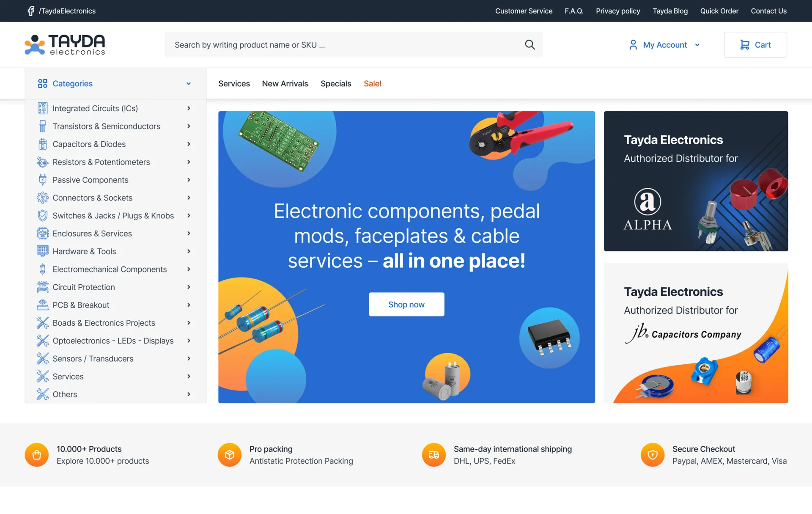Click the Shop now button
This screenshot has width=812, height=514.
tap(406, 305)
